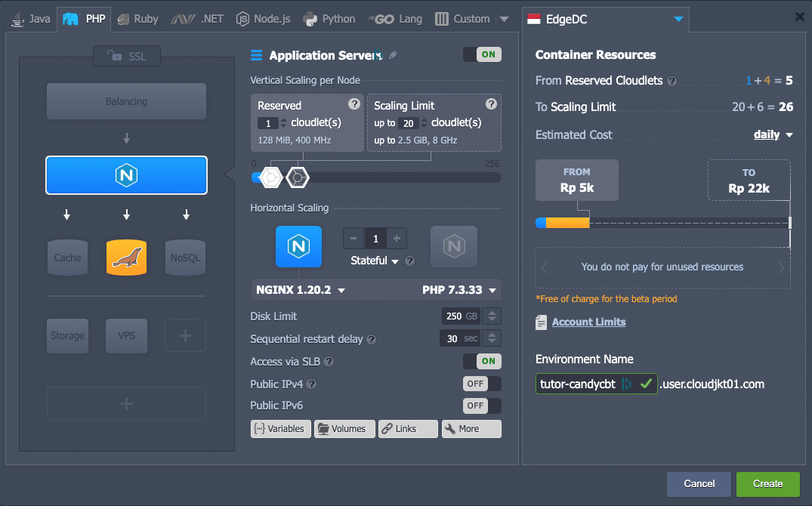This screenshot has height=506, width=812.
Task: Open the Application Servers layer menu icon
Action: [256, 55]
